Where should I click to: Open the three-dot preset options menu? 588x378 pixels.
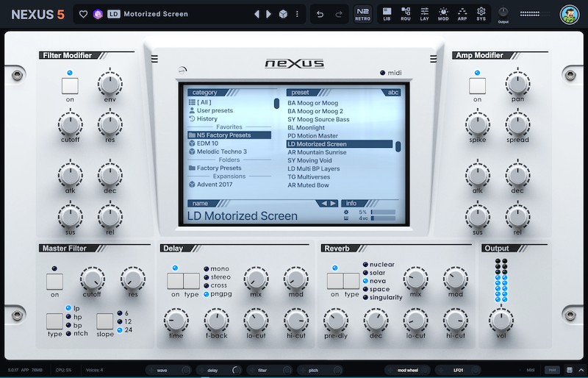pyautogui.click(x=297, y=14)
